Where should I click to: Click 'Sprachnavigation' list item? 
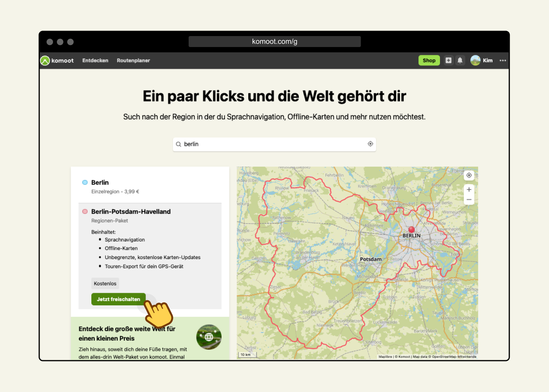[125, 240]
